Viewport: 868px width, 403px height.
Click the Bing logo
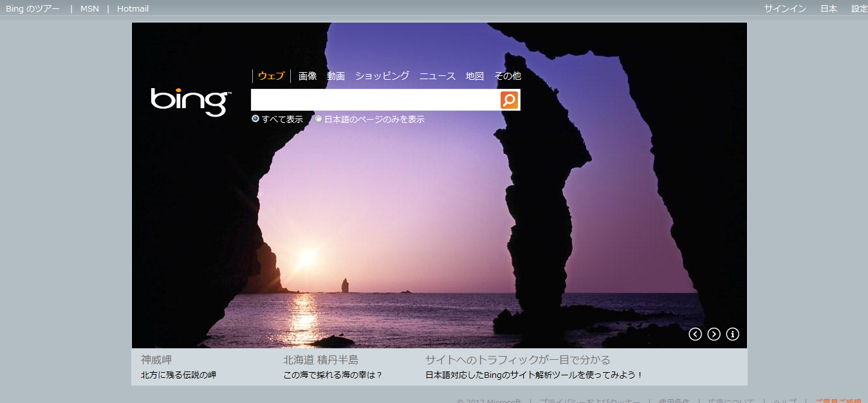tap(190, 102)
